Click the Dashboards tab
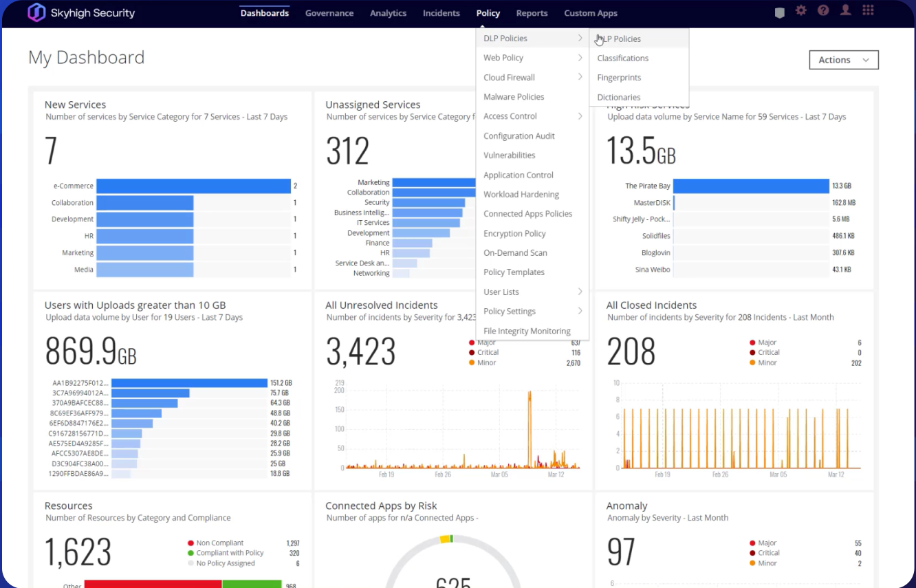916x588 pixels. [264, 12]
